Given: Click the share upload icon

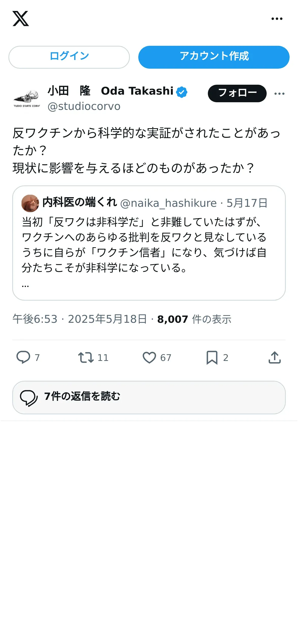Looking at the screenshot, I should [275, 357].
